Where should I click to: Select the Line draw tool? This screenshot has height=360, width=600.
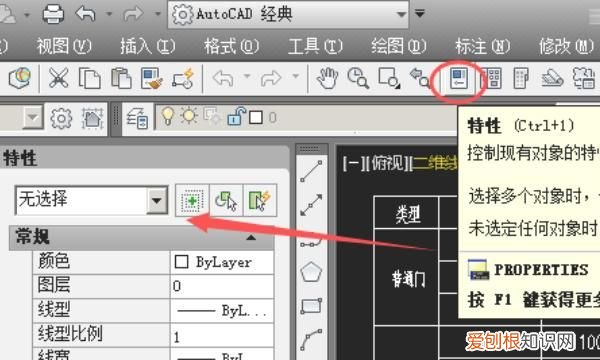tap(311, 171)
